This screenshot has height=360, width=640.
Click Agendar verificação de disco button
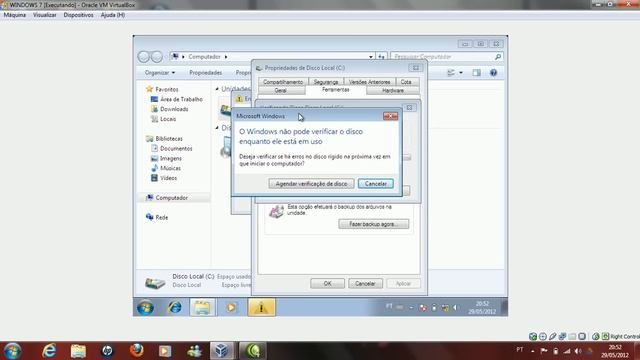311,184
